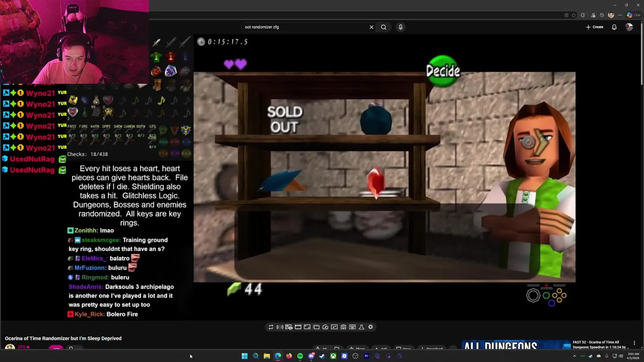Open Spotify from the taskbar
This screenshot has width=644, height=362.
click(x=300, y=356)
